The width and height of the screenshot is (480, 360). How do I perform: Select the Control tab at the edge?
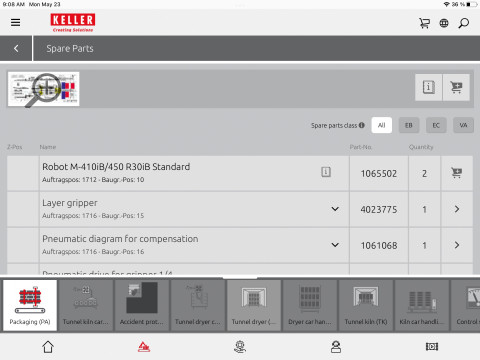click(466, 305)
